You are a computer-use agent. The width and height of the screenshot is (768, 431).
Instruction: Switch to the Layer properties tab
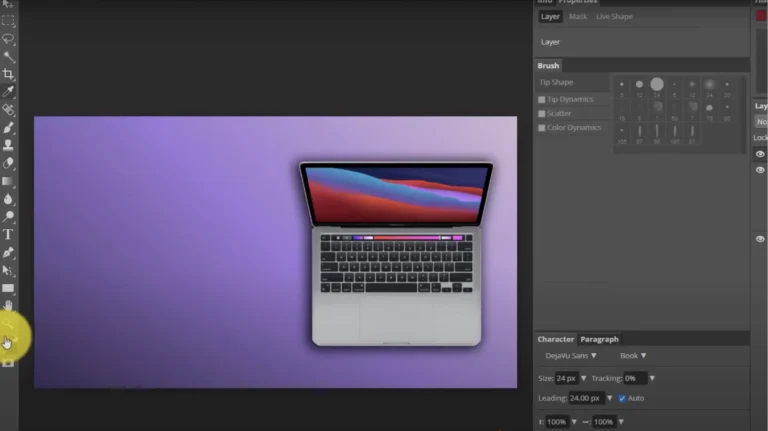550,16
